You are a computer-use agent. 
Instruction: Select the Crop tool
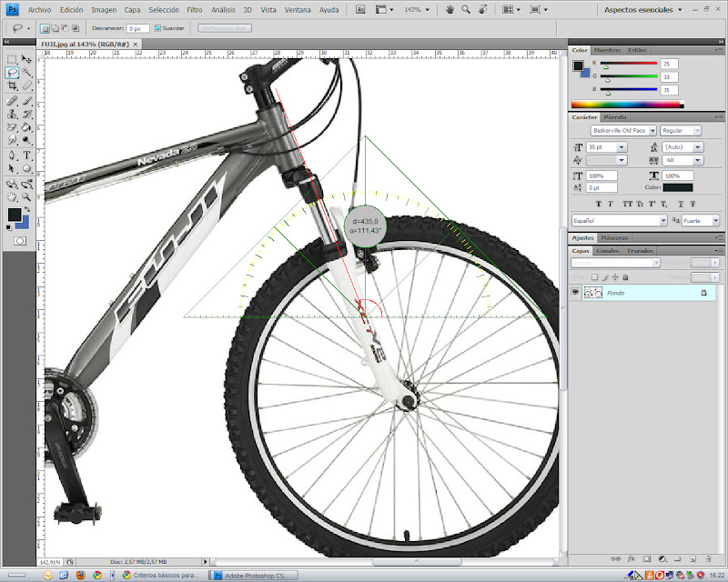point(12,85)
